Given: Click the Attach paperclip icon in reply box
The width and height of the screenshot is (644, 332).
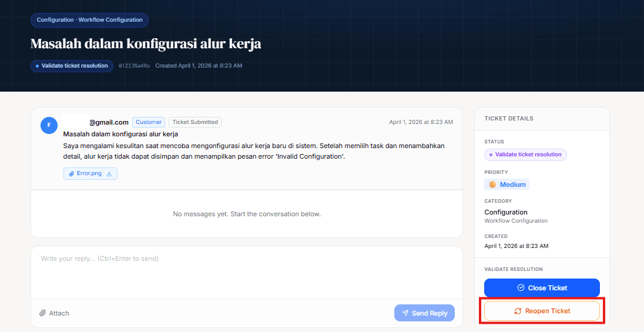Looking at the screenshot, I should tap(43, 313).
